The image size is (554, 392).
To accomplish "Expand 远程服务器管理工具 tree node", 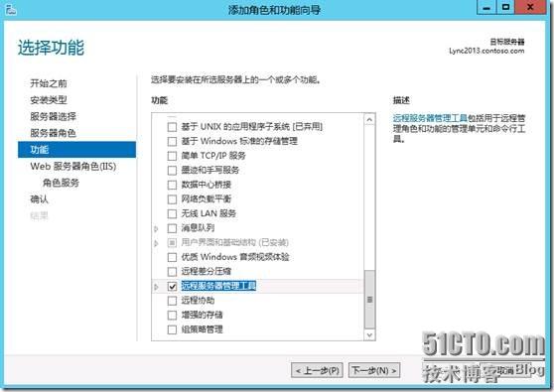I will click(156, 287).
